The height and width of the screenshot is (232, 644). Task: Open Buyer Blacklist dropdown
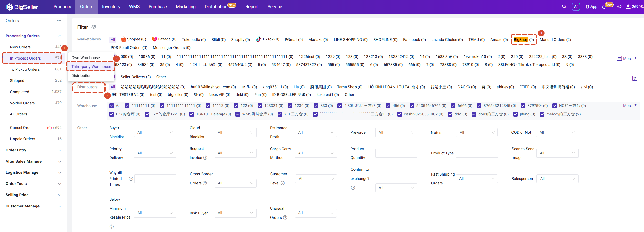(x=155, y=132)
